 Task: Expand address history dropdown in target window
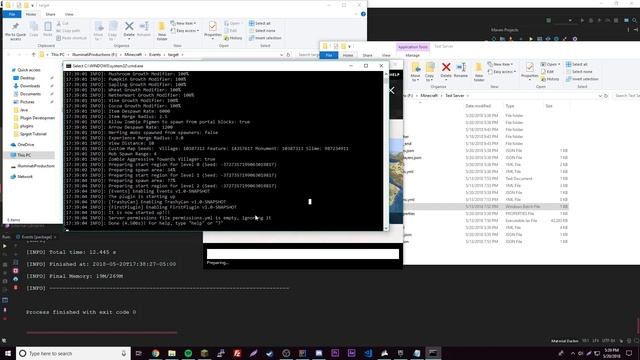pos(281,54)
